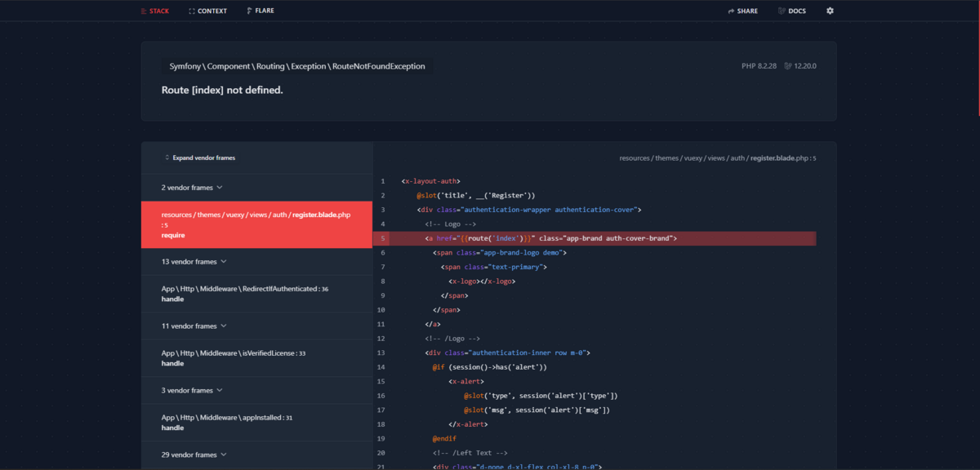Open the settings gear icon

830,11
